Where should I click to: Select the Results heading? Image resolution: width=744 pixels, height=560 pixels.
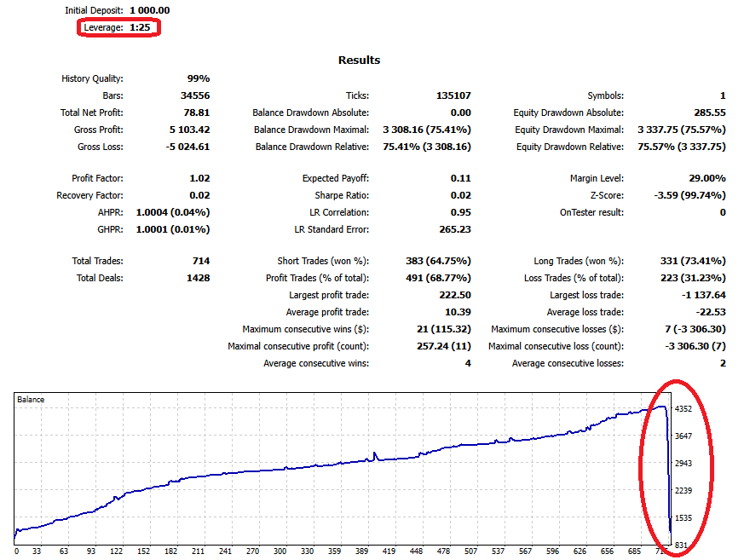click(359, 60)
